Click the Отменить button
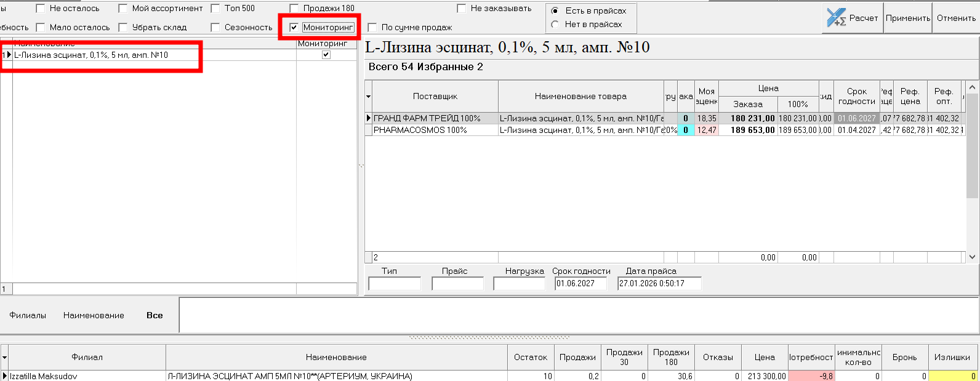The height and width of the screenshot is (381, 980). point(956,18)
